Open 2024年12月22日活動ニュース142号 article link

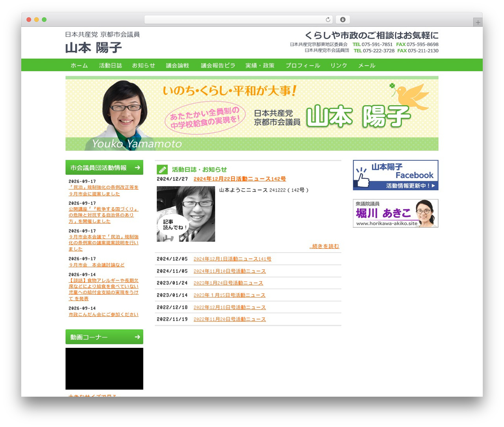click(240, 179)
